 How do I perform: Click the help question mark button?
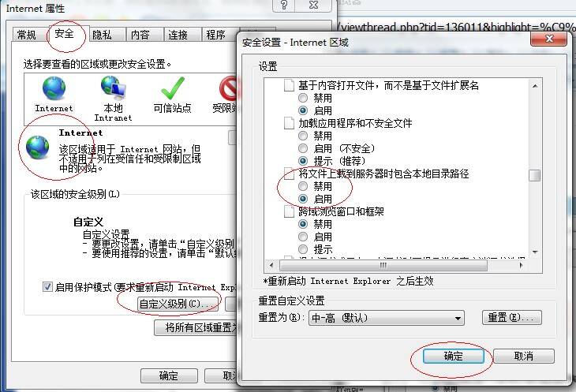[x=283, y=6]
